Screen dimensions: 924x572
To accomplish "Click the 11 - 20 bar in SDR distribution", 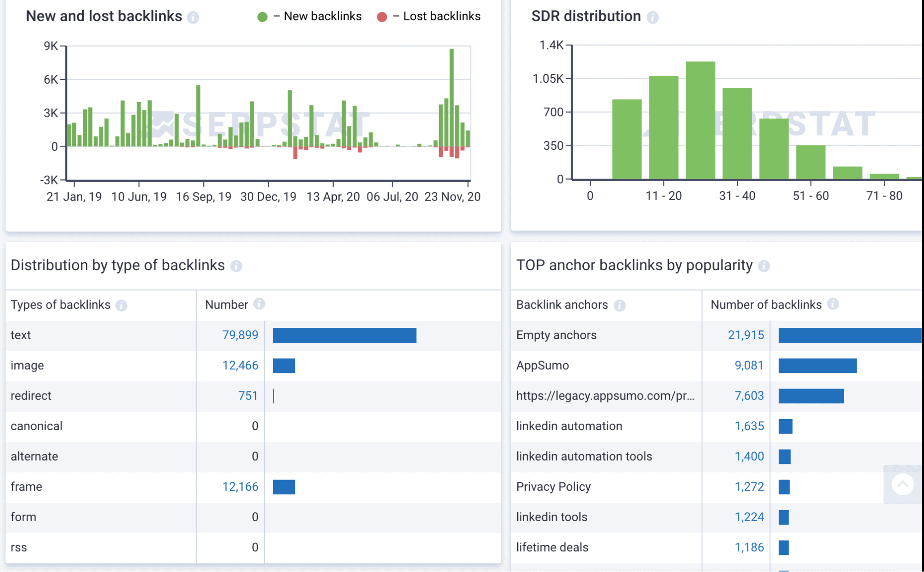I will coord(663,127).
